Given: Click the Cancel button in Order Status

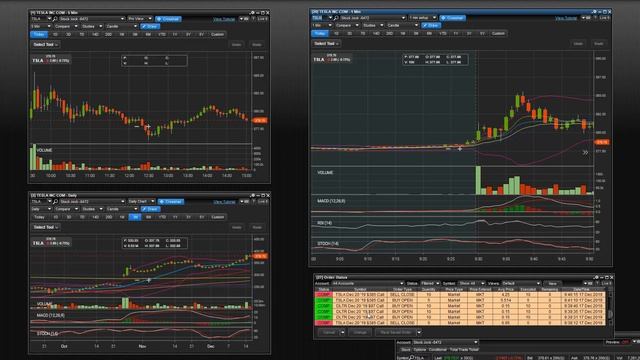Looking at the screenshot, I should pyautogui.click(x=329, y=332).
